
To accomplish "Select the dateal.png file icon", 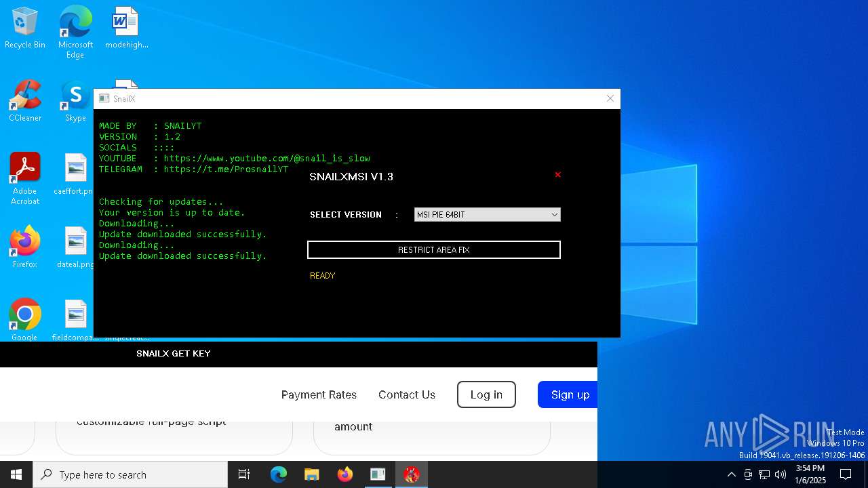I will click(75, 247).
